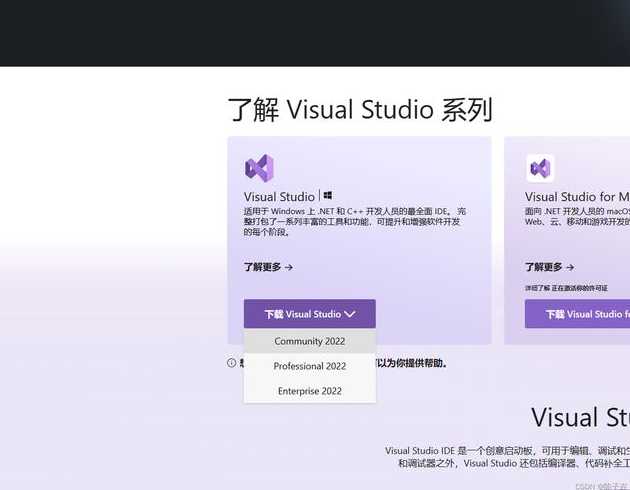The width and height of the screenshot is (630, 490).
Task: Click the info circle icon below the card
Action: point(231,363)
